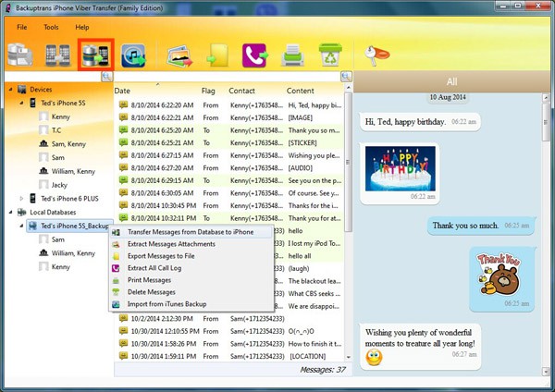Select Sam contact under Ted's iPhone 5S
The height and width of the screenshot is (392, 555).
(x=58, y=158)
